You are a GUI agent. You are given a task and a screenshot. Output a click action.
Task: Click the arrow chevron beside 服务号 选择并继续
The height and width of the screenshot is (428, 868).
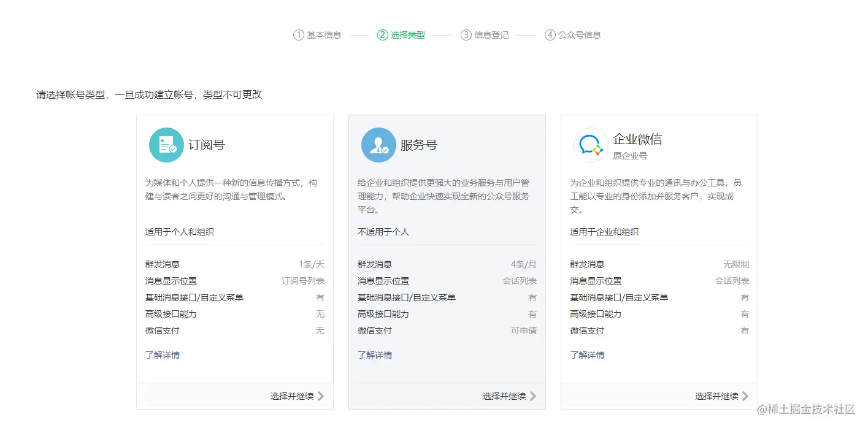pos(532,396)
